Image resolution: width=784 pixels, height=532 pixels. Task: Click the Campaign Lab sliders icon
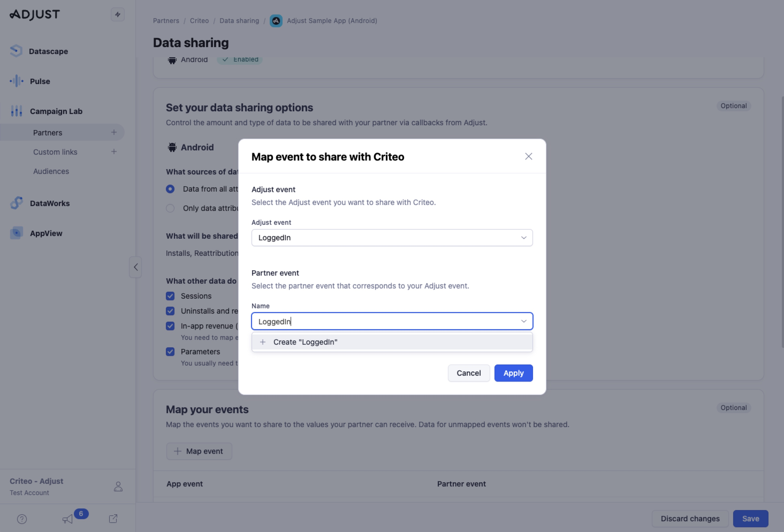(17, 111)
